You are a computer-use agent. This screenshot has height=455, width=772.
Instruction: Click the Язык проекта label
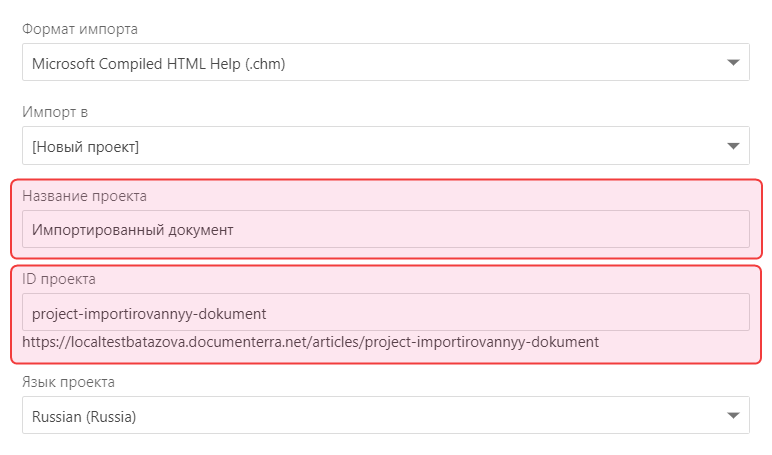68,382
